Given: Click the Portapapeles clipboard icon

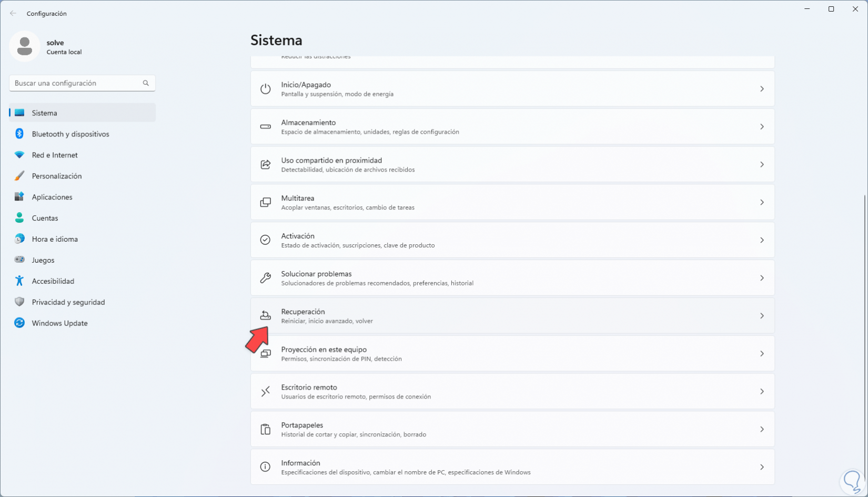Looking at the screenshot, I should coord(266,430).
